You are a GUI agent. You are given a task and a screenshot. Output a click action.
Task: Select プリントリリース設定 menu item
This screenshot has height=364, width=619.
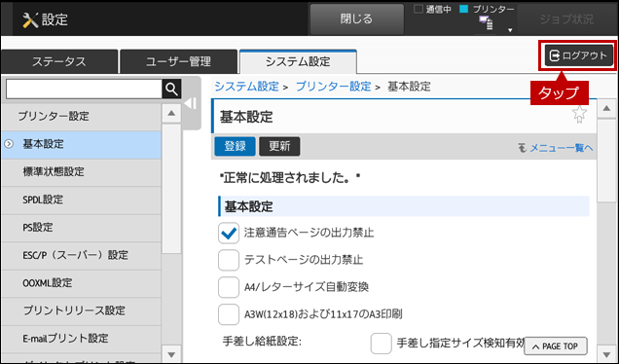coord(81,310)
